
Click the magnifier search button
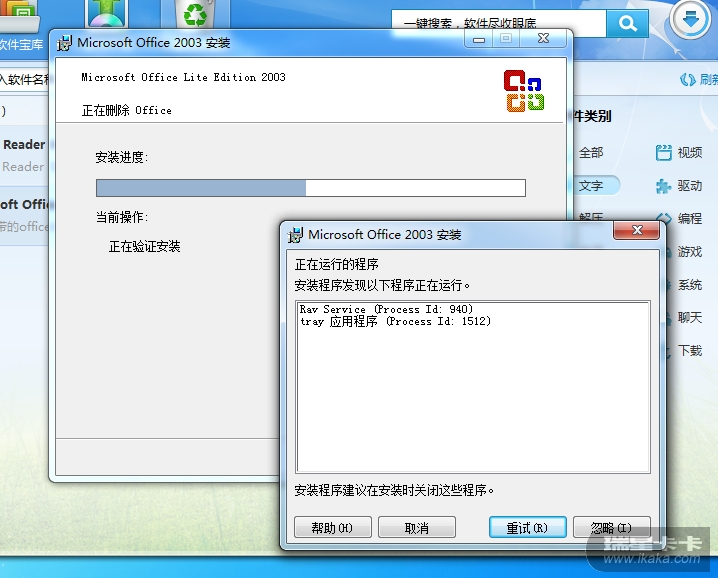pos(627,23)
